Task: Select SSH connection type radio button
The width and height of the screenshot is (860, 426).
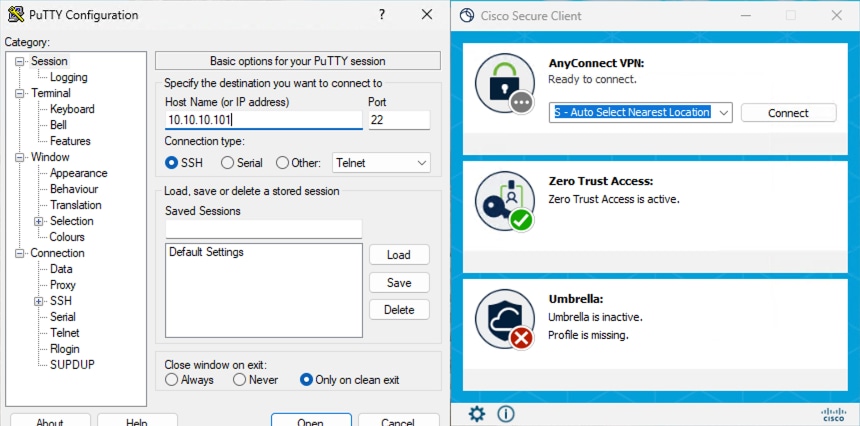Action: click(x=171, y=163)
